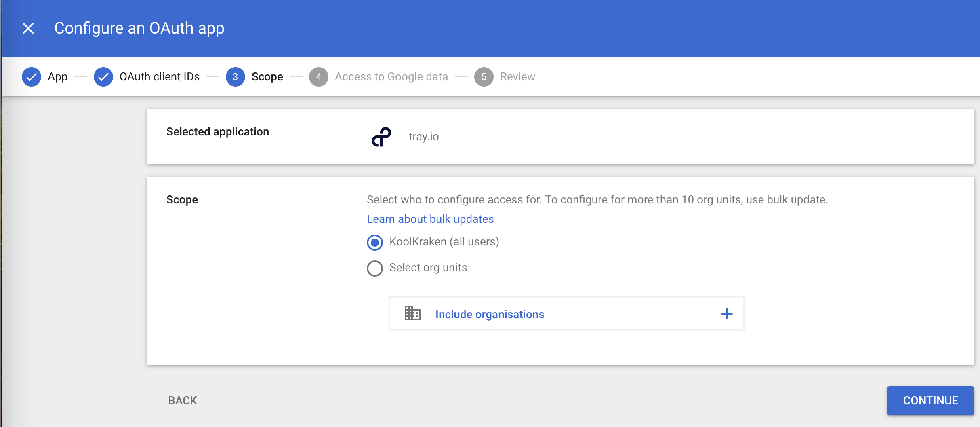Click the Scope step in the progress stepper
Viewport: 980px width, 427px height.
tap(267, 76)
